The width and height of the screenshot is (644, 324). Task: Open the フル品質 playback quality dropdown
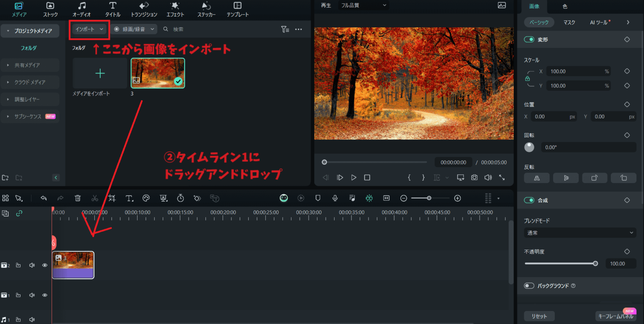coord(363,5)
